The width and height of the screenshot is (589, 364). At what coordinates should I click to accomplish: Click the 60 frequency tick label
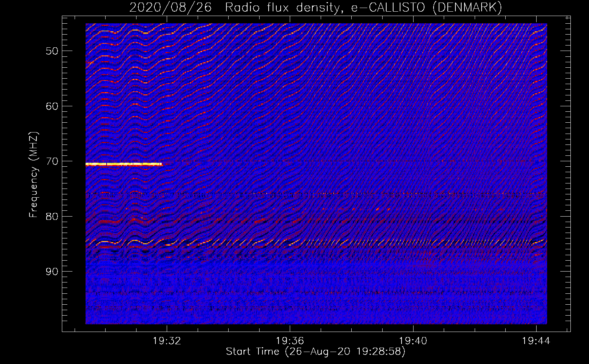[x=52, y=106]
